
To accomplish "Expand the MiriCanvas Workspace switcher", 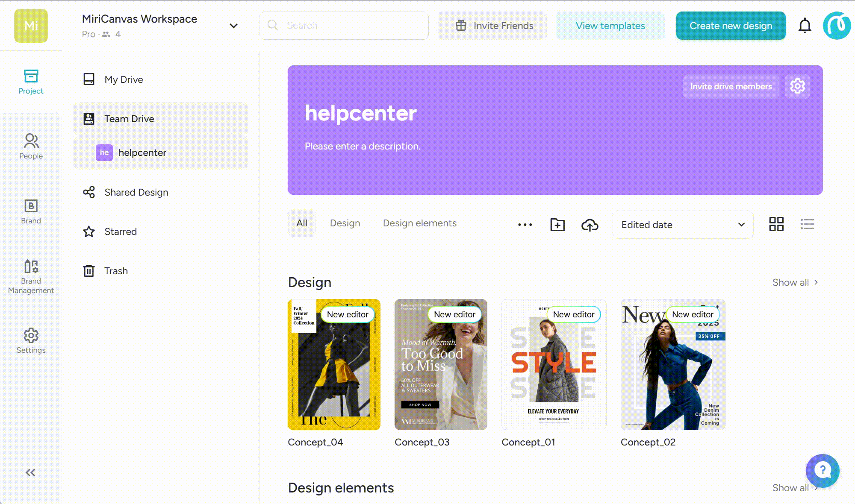I will click(233, 26).
